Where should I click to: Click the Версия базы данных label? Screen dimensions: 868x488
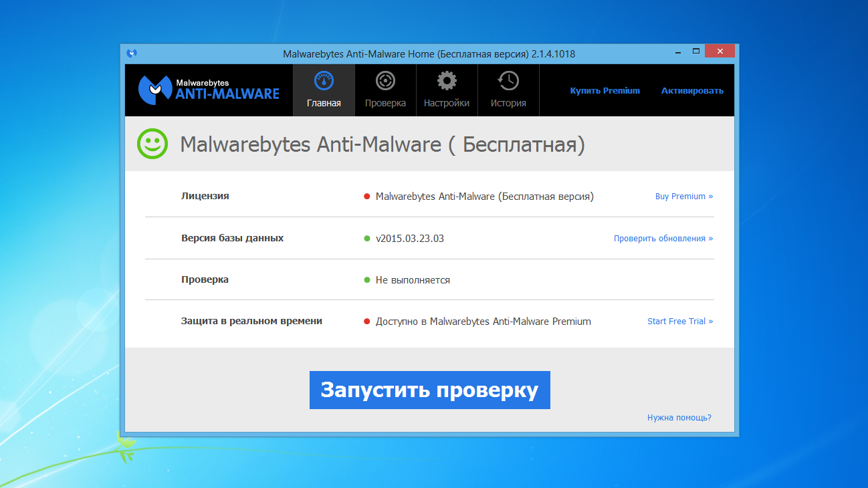[233, 238]
